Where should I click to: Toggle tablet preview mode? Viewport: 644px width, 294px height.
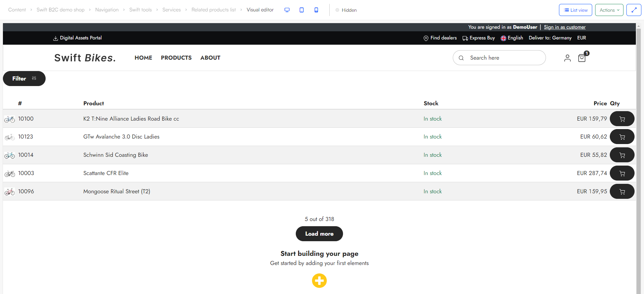(302, 10)
